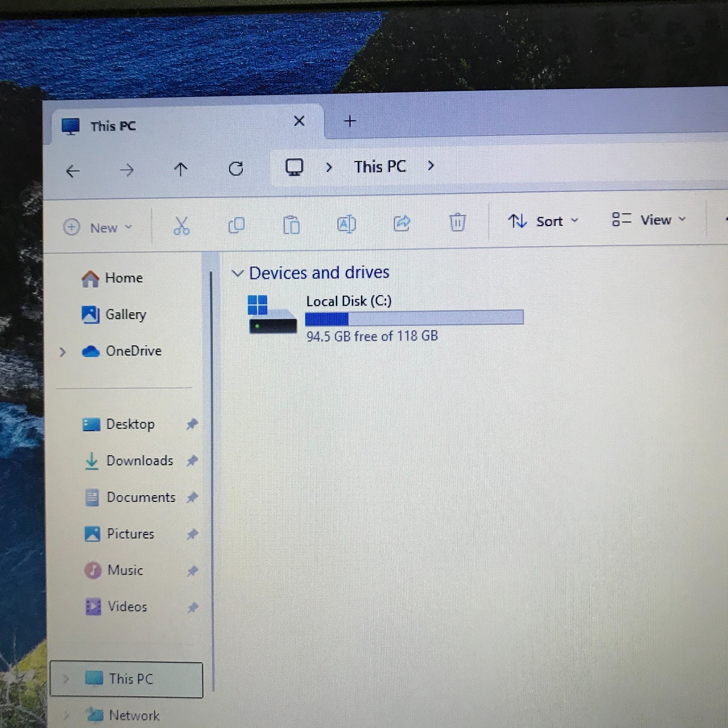The image size is (728, 728).
Task: Click chevron after This PC in address bar
Action: click(x=431, y=166)
